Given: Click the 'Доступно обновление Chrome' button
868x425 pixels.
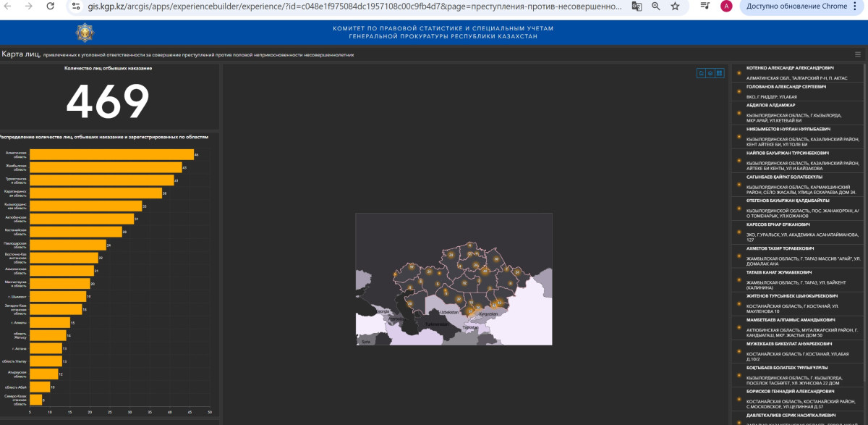Looking at the screenshot, I should click(x=796, y=6).
